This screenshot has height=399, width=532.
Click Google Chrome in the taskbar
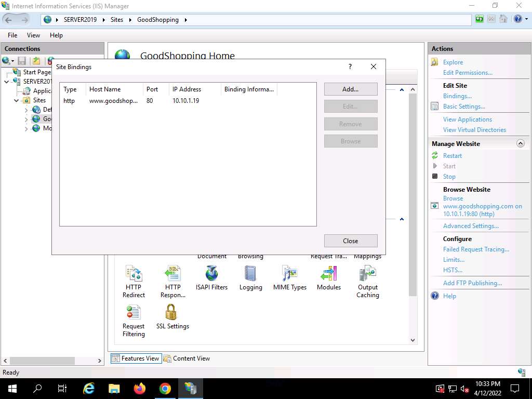click(x=165, y=389)
